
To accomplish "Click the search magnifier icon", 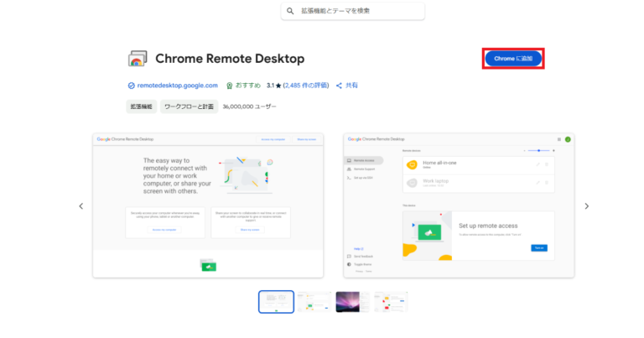I will pos(290,11).
